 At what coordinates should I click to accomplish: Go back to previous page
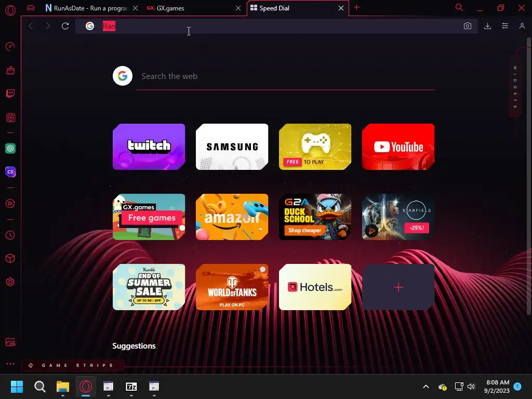tap(31, 26)
